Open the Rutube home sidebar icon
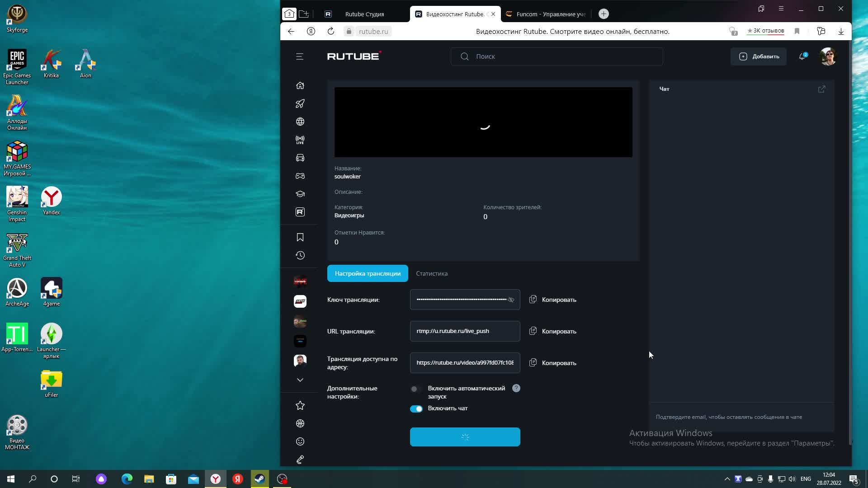 pos(300,85)
